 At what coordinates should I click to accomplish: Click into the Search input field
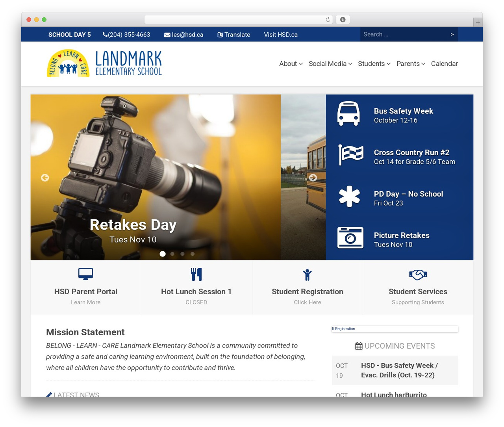click(404, 35)
